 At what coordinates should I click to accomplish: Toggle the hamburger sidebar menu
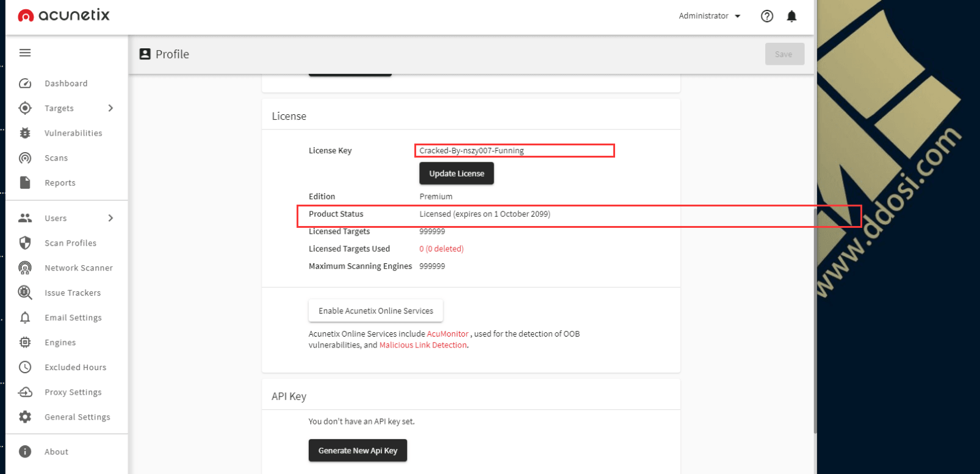(x=25, y=53)
